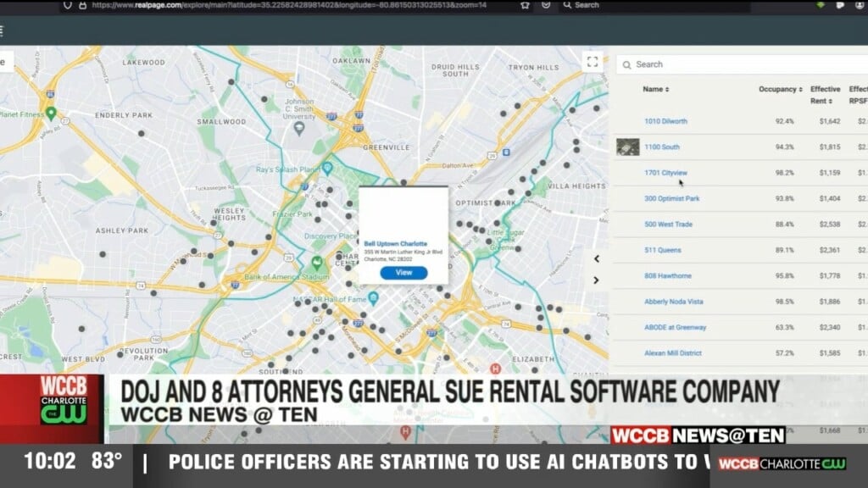Viewport: 868px width, 488px height.
Task: Open the 500 West Trade property link
Action: 668,224
